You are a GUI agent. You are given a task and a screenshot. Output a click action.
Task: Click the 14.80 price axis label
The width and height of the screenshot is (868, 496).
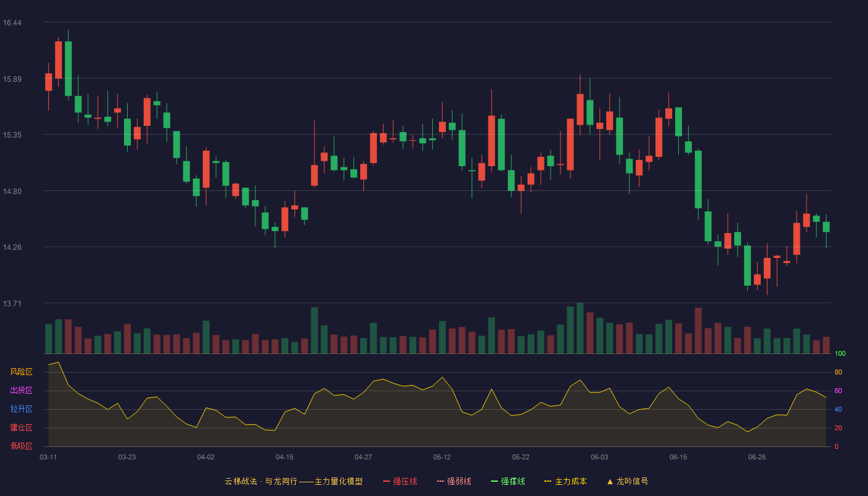(12, 192)
